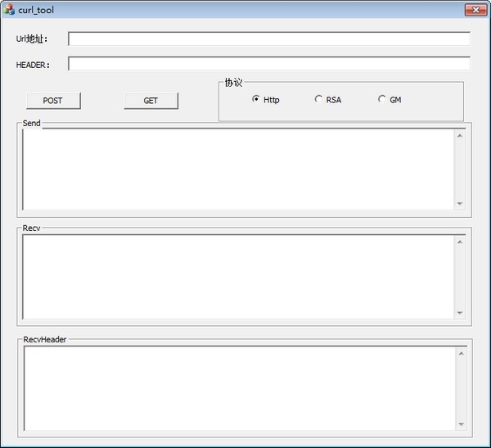
Task: Click inside the Send text area
Action: (x=237, y=169)
